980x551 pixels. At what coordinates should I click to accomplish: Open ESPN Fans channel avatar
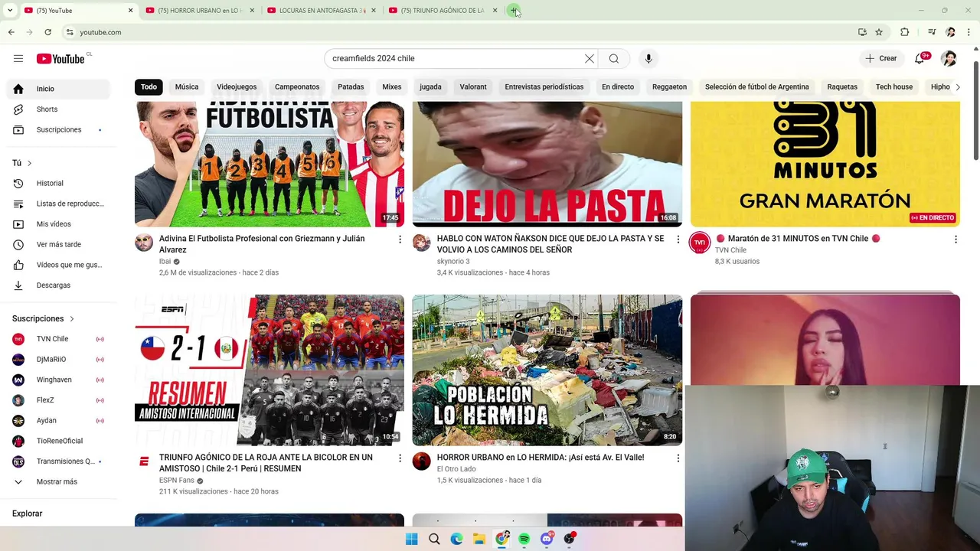click(x=144, y=461)
